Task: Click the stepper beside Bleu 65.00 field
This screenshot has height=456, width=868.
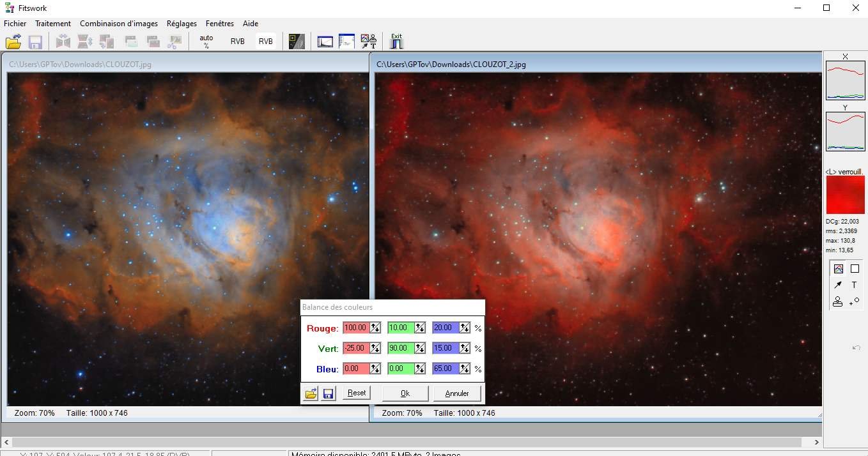Action: click(465, 369)
